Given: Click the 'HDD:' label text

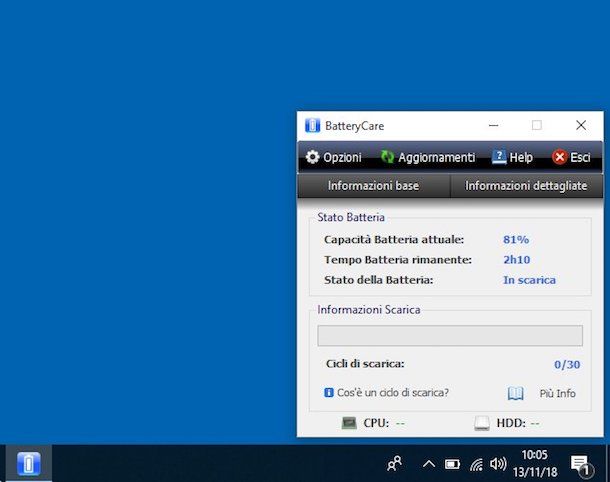Looking at the screenshot, I should (511, 423).
